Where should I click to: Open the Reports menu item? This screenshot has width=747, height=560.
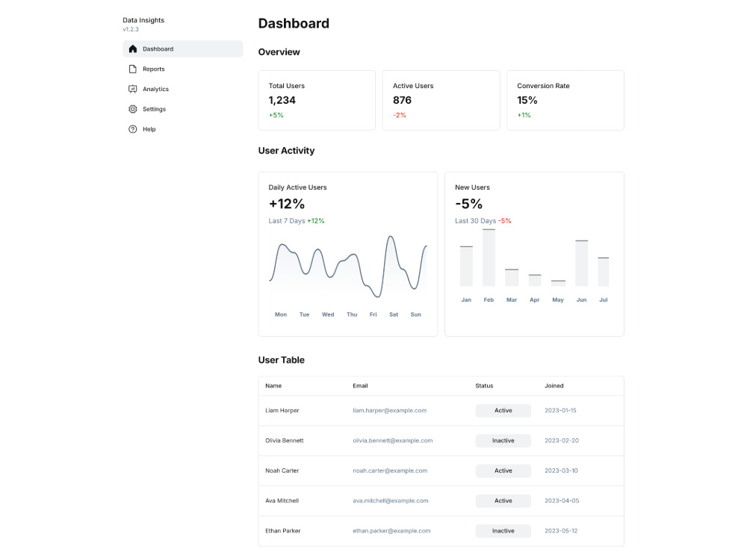pos(183,69)
